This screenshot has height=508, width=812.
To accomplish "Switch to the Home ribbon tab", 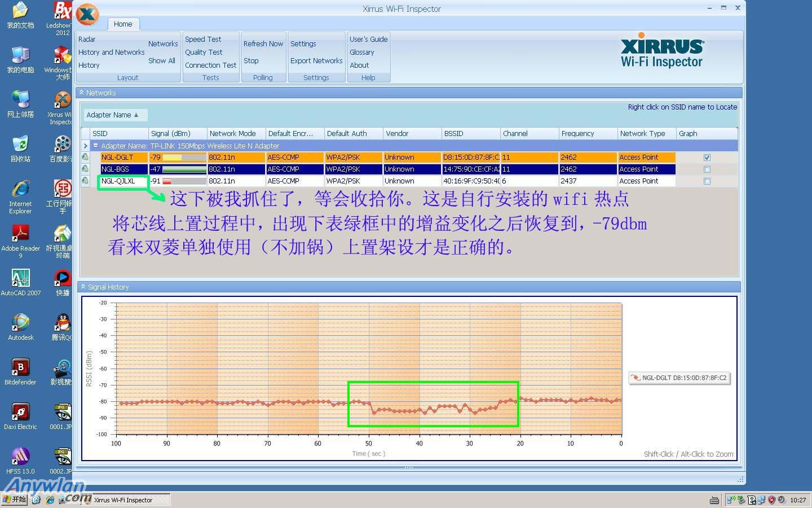I will 123,24.
